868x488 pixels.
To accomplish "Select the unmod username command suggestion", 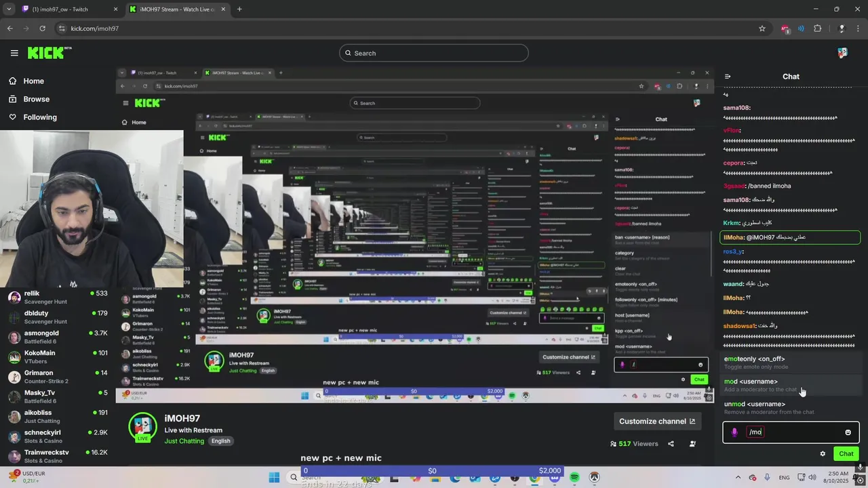I will pyautogui.click(x=790, y=407).
